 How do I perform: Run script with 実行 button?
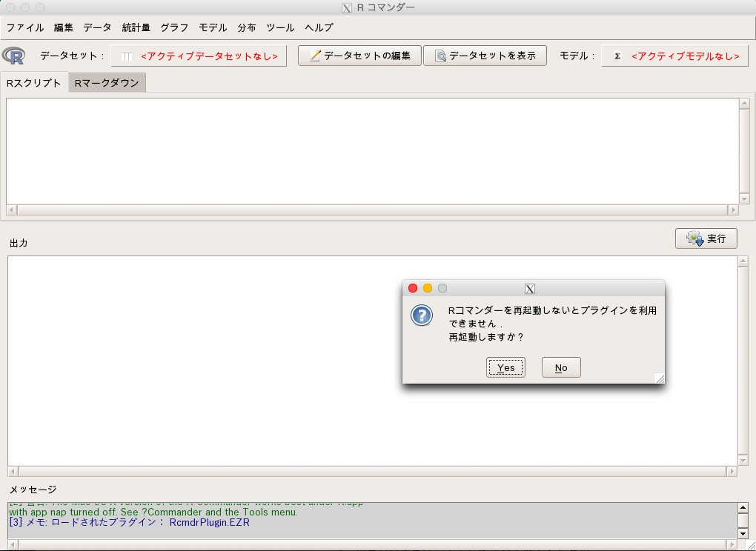click(x=706, y=238)
